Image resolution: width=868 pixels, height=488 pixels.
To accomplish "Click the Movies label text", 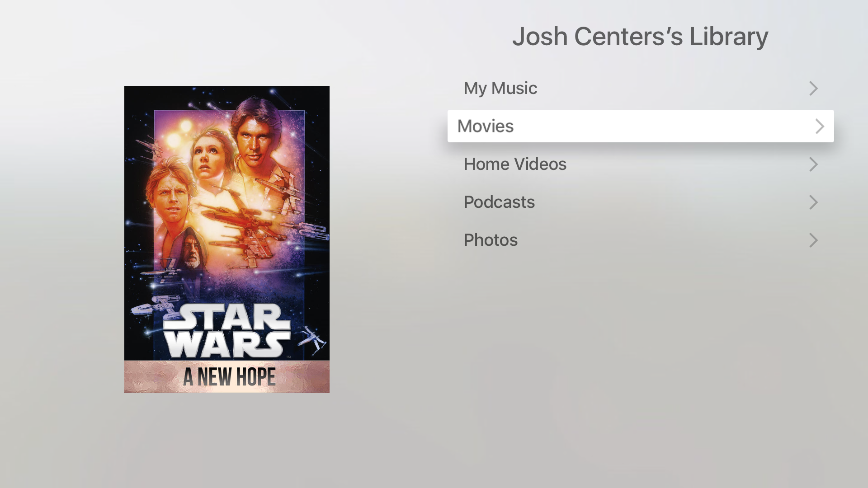I will coord(486,126).
